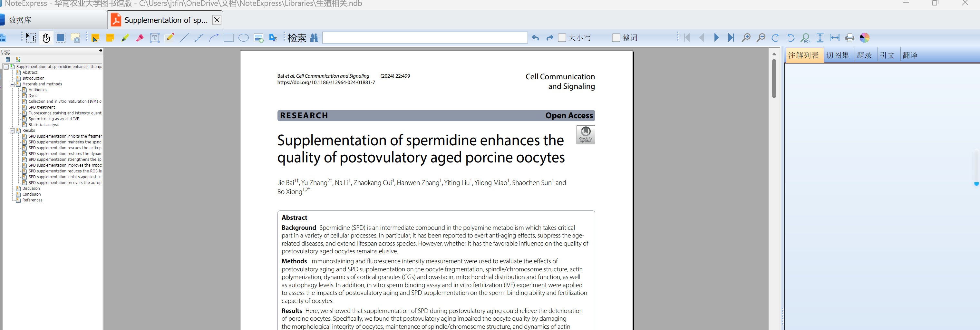Collapse the Materials and methods node
The height and width of the screenshot is (330, 980).
12,84
